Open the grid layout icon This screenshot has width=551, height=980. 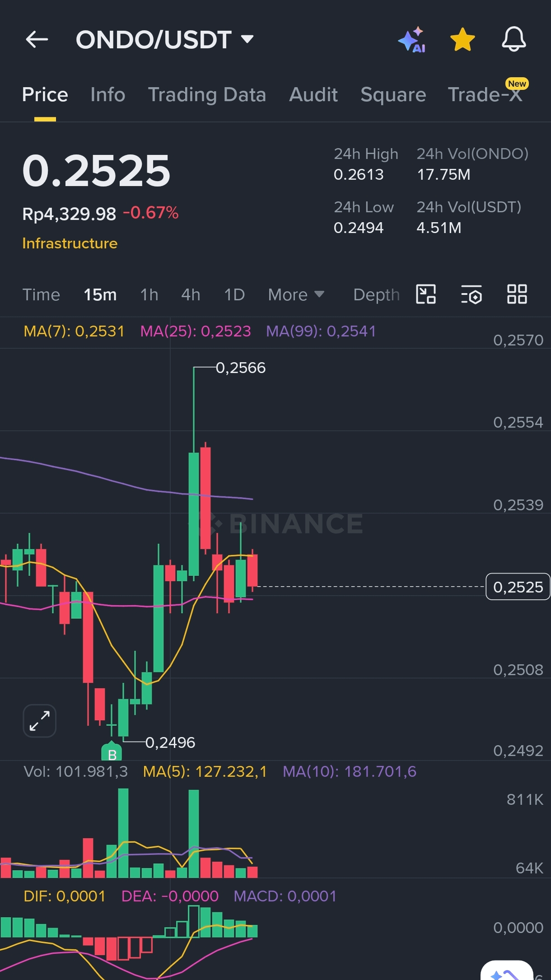click(517, 294)
